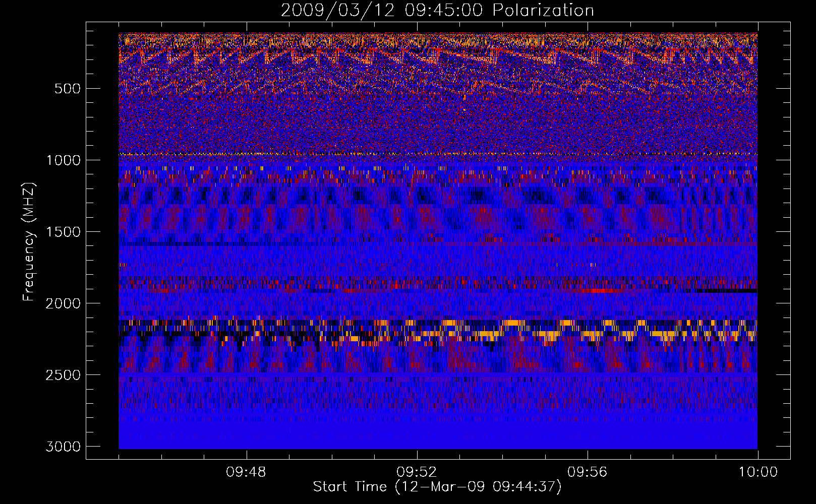
Task: Click the 500 frequency tick label
Action: (67, 89)
